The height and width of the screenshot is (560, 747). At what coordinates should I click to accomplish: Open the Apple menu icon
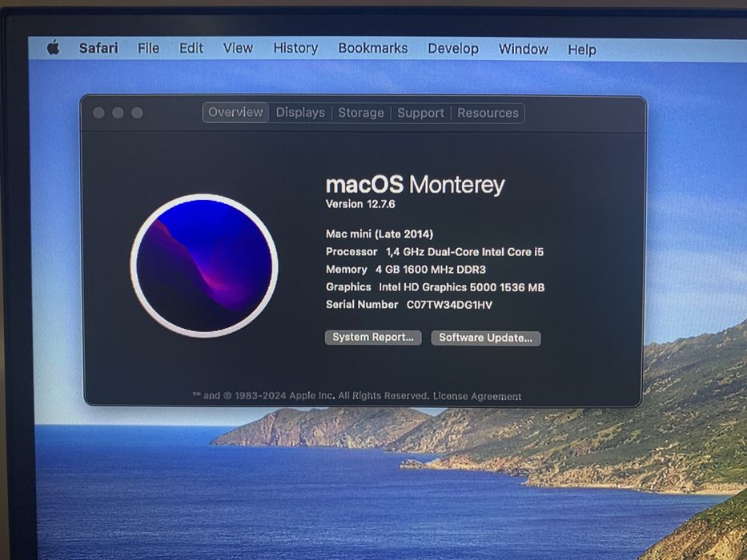(x=54, y=48)
